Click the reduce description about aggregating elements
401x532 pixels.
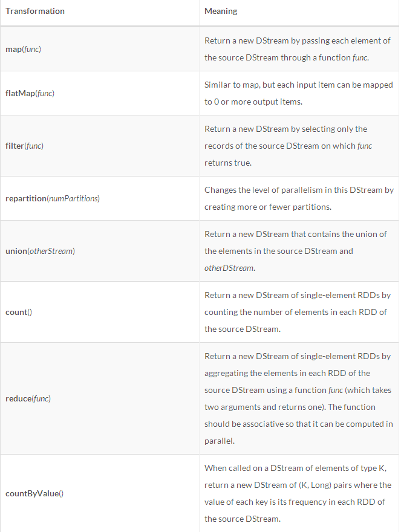[298, 398]
